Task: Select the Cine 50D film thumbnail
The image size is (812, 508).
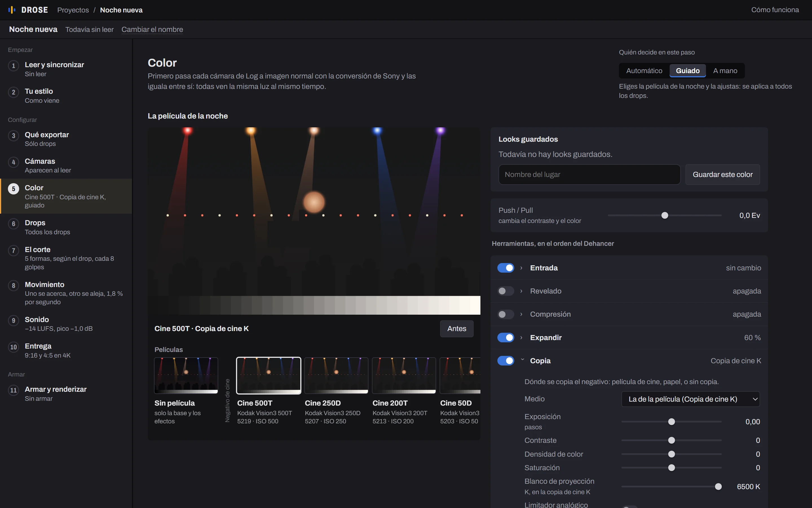Action: [x=460, y=375]
